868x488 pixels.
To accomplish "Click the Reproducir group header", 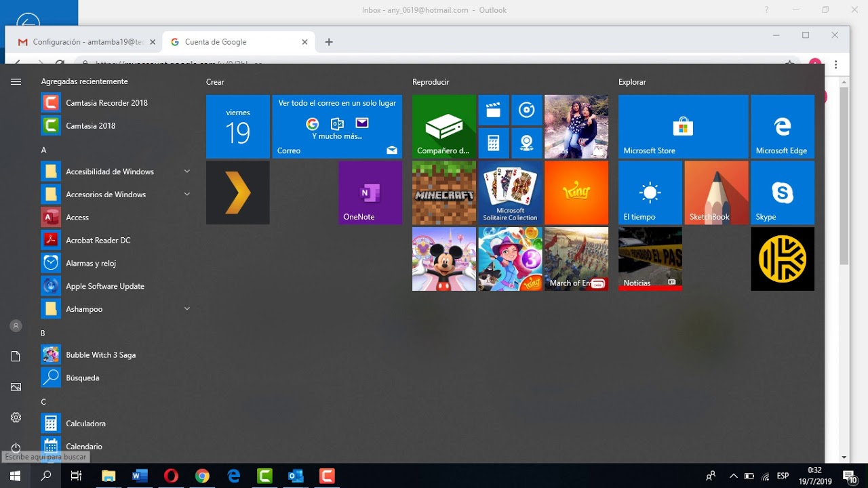I will coord(431,82).
